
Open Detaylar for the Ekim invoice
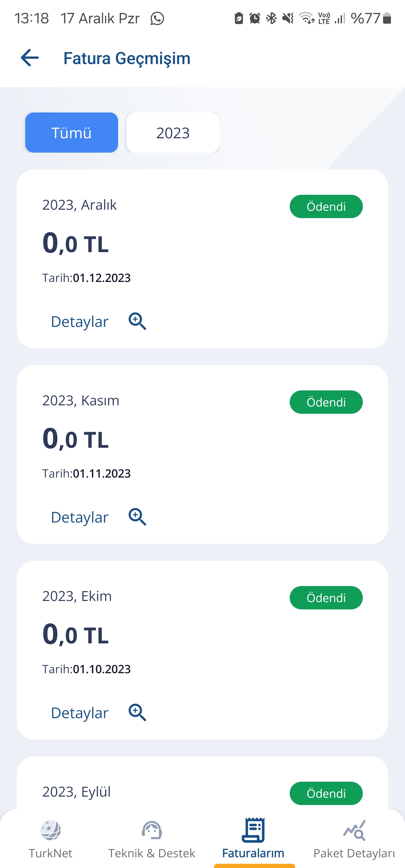click(80, 713)
